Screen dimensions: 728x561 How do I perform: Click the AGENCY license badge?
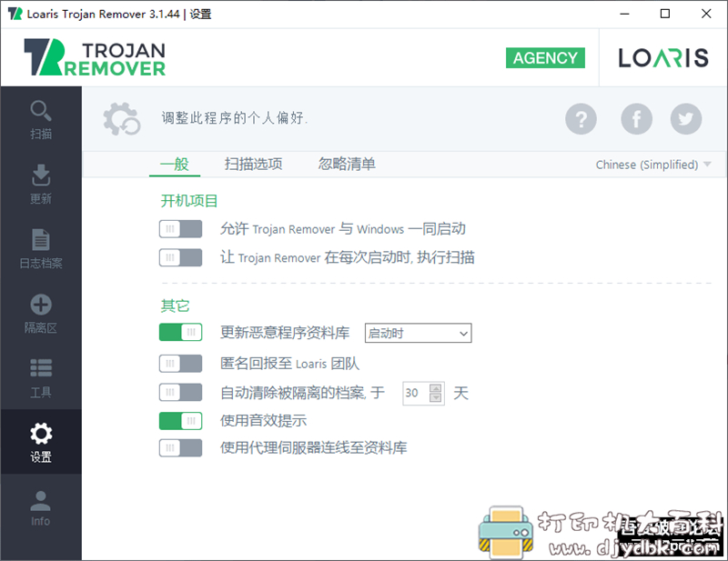545,58
